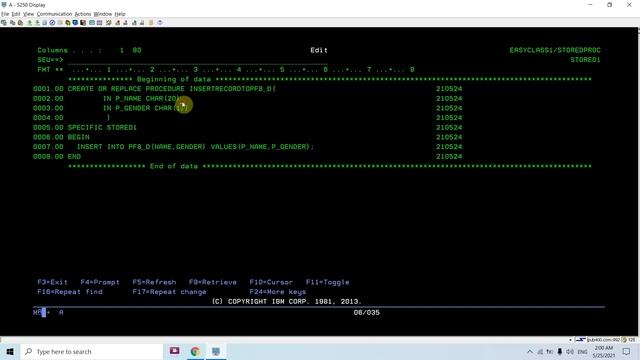Click the STORED1 member name at top right

coord(585,60)
